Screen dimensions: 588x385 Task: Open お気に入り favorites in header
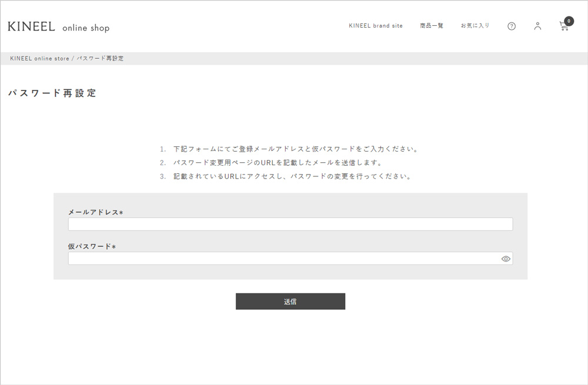475,26
